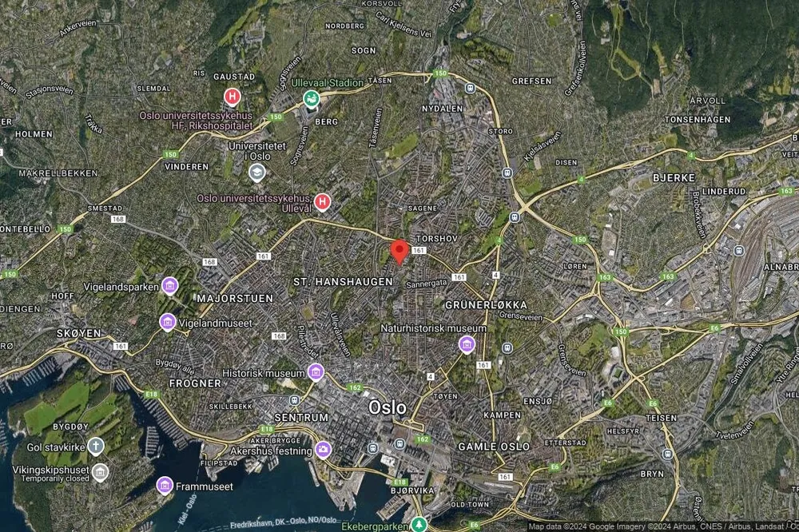Select the Nydalen metro station icon
The height and width of the screenshot is (532, 799).
[471, 89]
